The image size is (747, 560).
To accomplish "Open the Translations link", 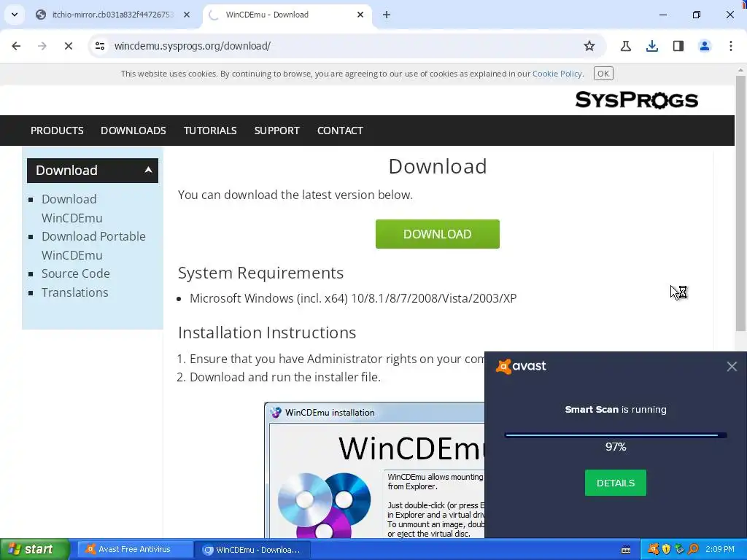I will click(x=75, y=292).
